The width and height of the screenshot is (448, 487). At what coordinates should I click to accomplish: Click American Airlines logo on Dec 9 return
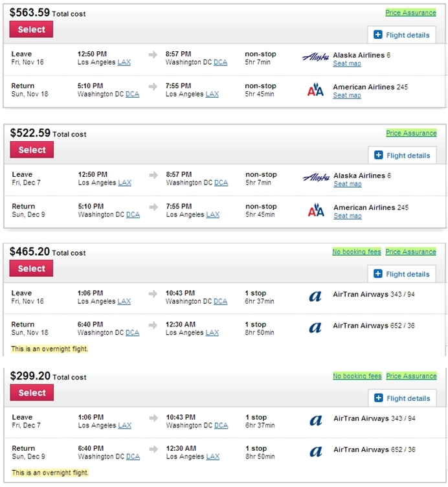coord(316,210)
